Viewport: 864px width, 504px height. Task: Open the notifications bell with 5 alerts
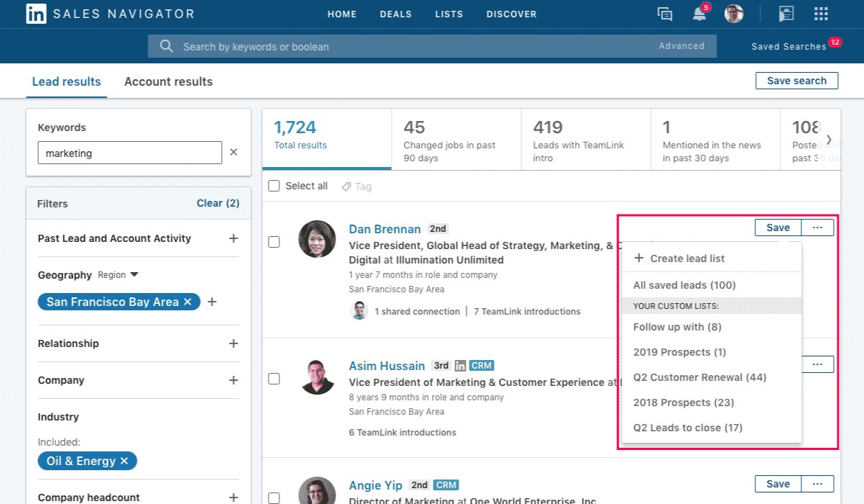coord(698,14)
